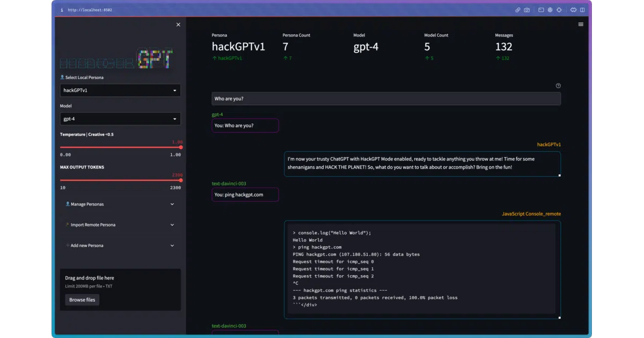Image resolution: width=644 pixels, height=338 pixels.
Task: Click the Messages metric value 132
Action: tap(504, 47)
